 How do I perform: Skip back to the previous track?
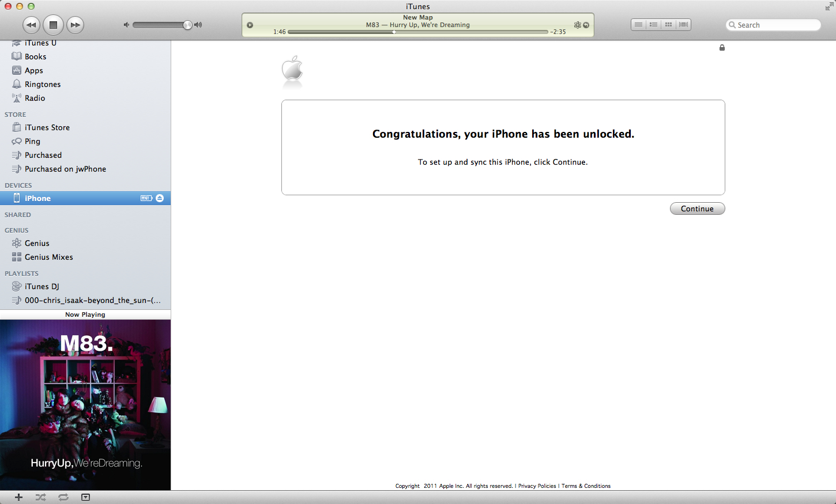(31, 25)
